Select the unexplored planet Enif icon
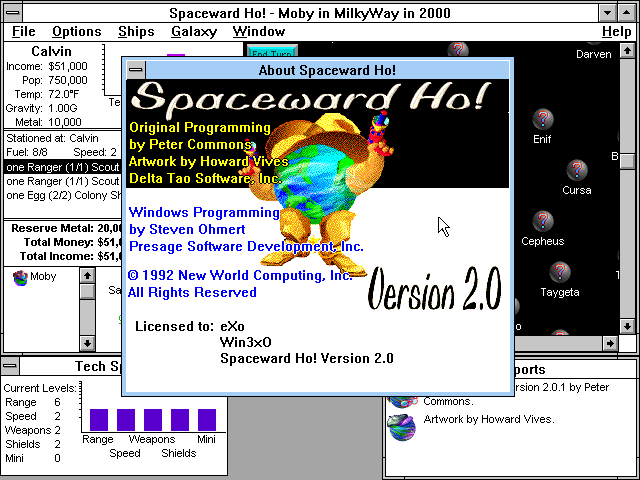The width and height of the screenshot is (640, 480). (542, 119)
